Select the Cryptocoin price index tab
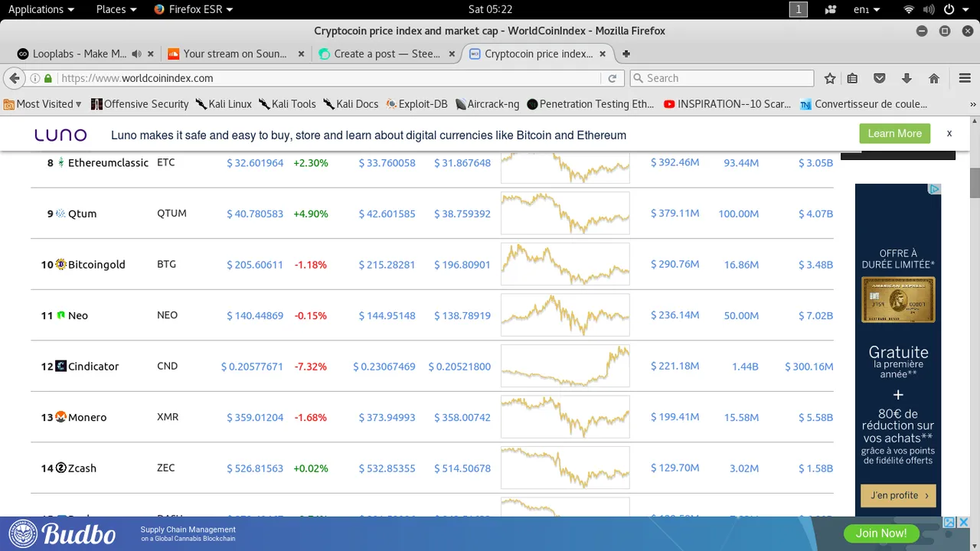980x551 pixels. (x=537, y=54)
